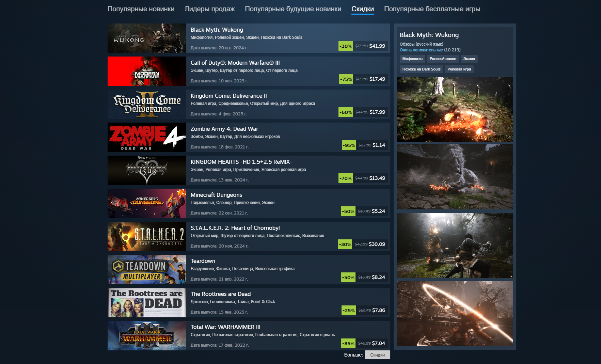Open the Minecraft Dungeons cover image
601x364 pixels.
click(147, 203)
